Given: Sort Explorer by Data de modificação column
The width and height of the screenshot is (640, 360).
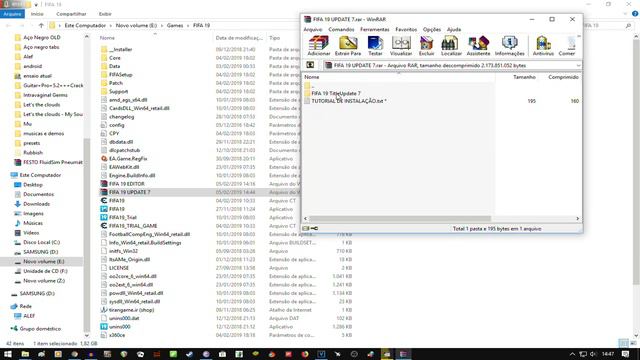Looking at the screenshot, I should tap(239, 38).
